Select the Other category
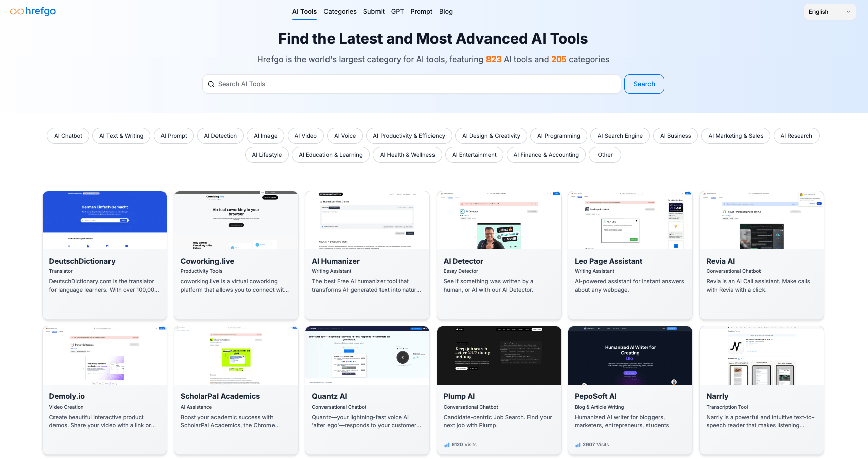The image size is (868, 459). [x=605, y=155]
